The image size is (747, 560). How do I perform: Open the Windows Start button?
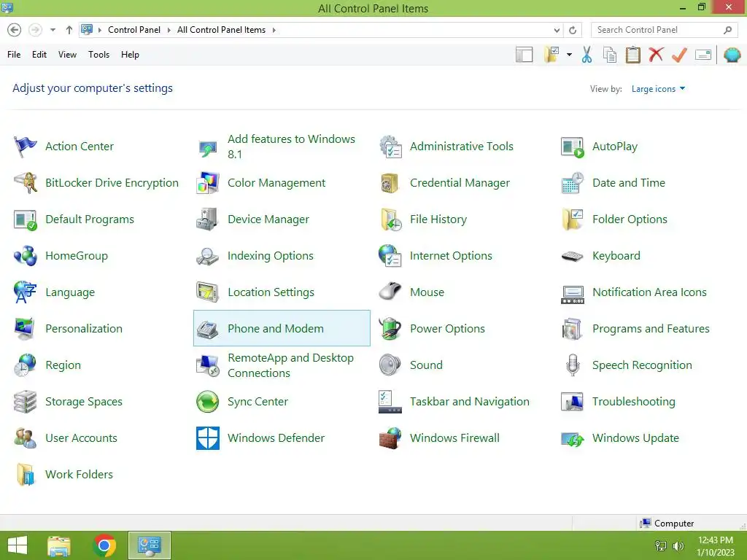(18, 545)
